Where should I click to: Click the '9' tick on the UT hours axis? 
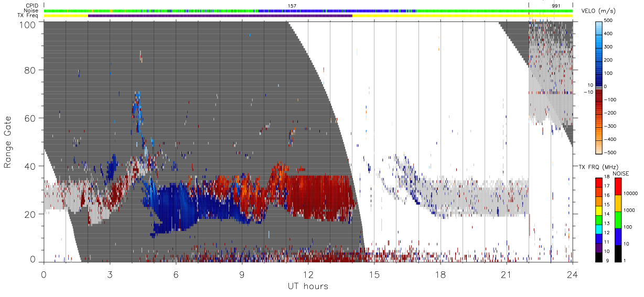click(x=242, y=274)
